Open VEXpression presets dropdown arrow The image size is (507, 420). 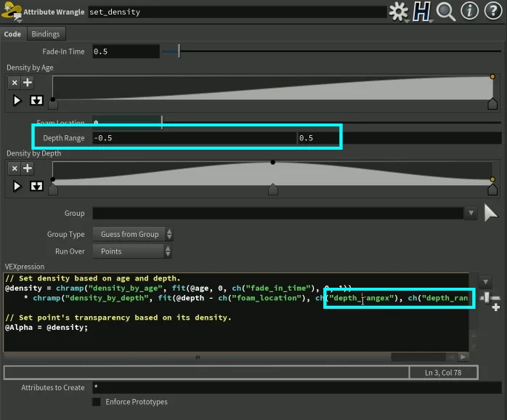(x=485, y=282)
